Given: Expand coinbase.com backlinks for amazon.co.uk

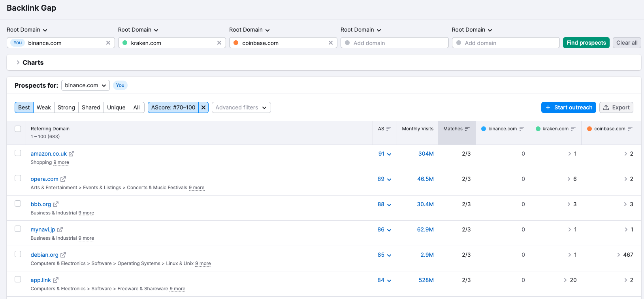Looking at the screenshot, I should tap(626, 154).
